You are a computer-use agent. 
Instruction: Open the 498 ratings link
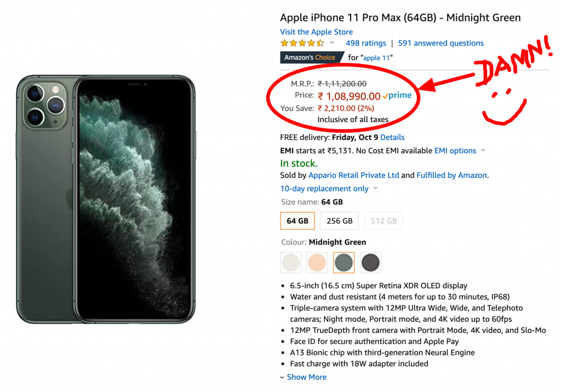click(x=365, y=43)
